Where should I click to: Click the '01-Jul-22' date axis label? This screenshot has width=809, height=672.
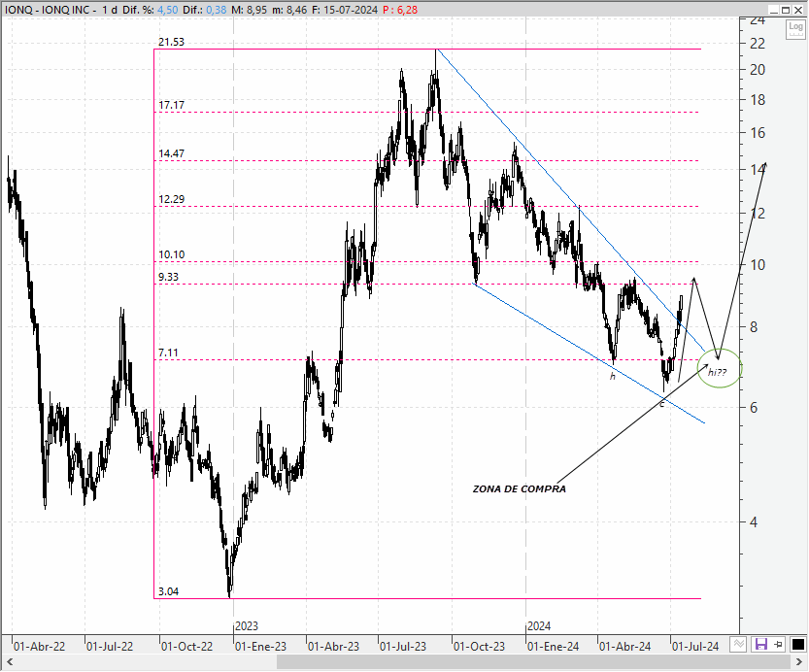pos(110,646)
